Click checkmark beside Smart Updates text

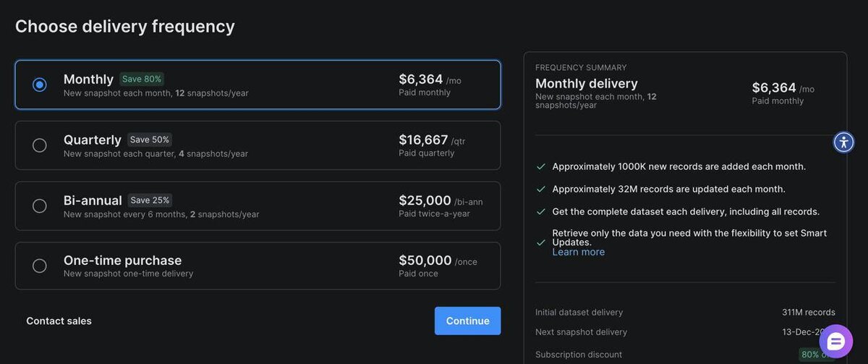[541, 242]
